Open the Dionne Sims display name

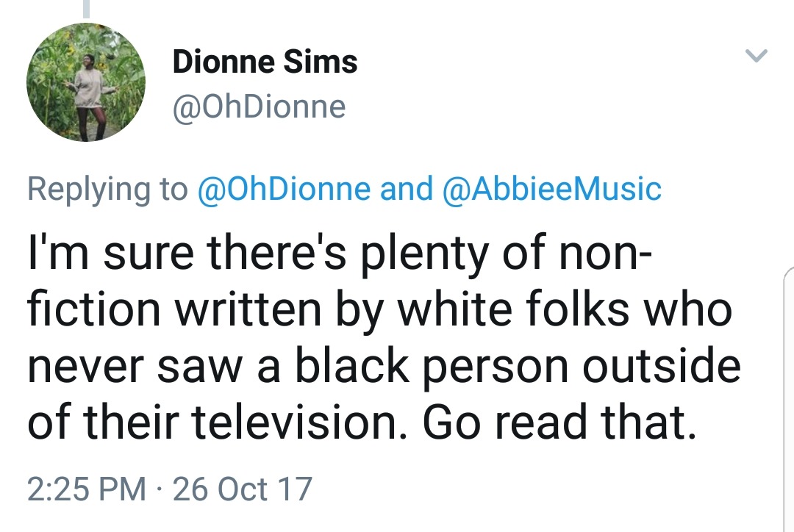point(265,62)
